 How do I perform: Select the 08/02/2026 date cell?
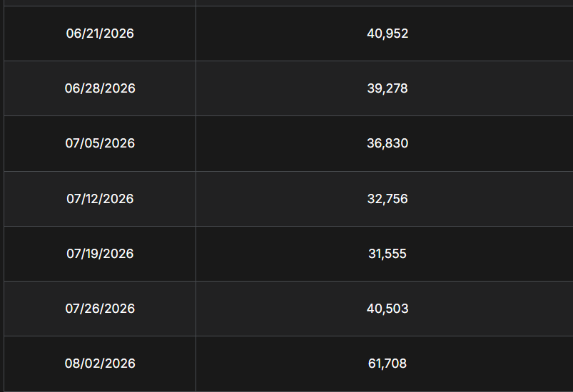tap(100, 363)
